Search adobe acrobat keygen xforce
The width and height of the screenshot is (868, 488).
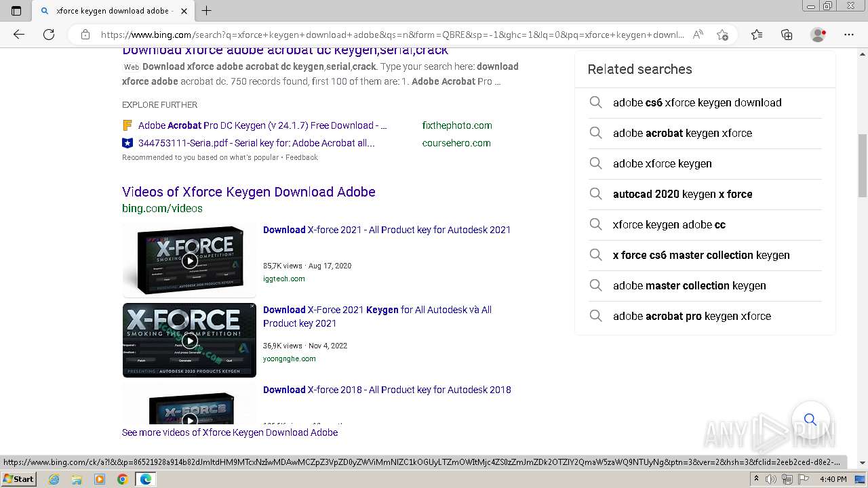pyautogui.click(x=705, y=134)
